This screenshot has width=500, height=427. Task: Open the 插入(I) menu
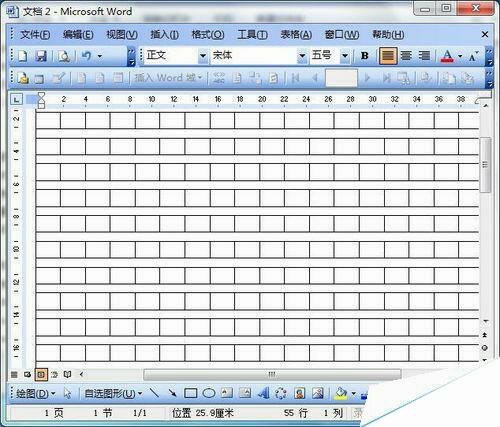(x=164, y=34)
